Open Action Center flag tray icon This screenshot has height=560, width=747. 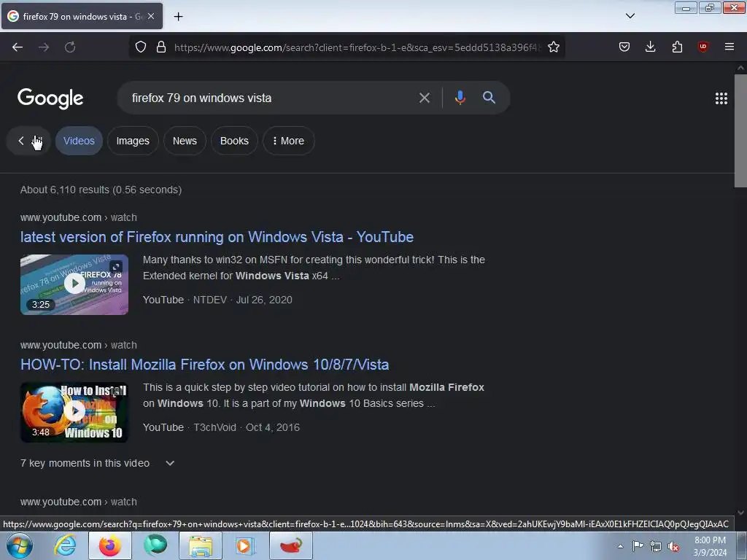pos(638,546)
